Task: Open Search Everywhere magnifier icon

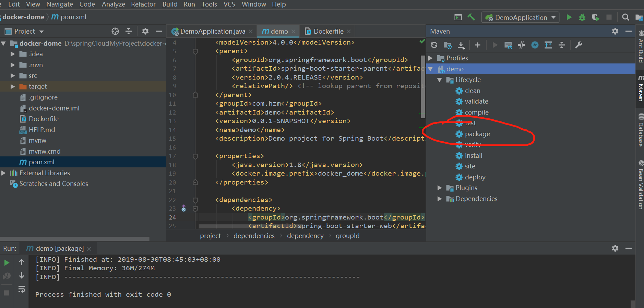Action: [x=626, y=17]
